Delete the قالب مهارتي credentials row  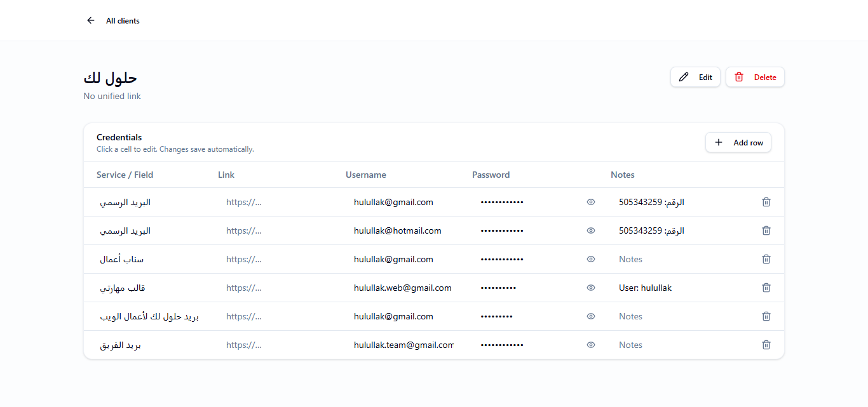coord(766,288)
